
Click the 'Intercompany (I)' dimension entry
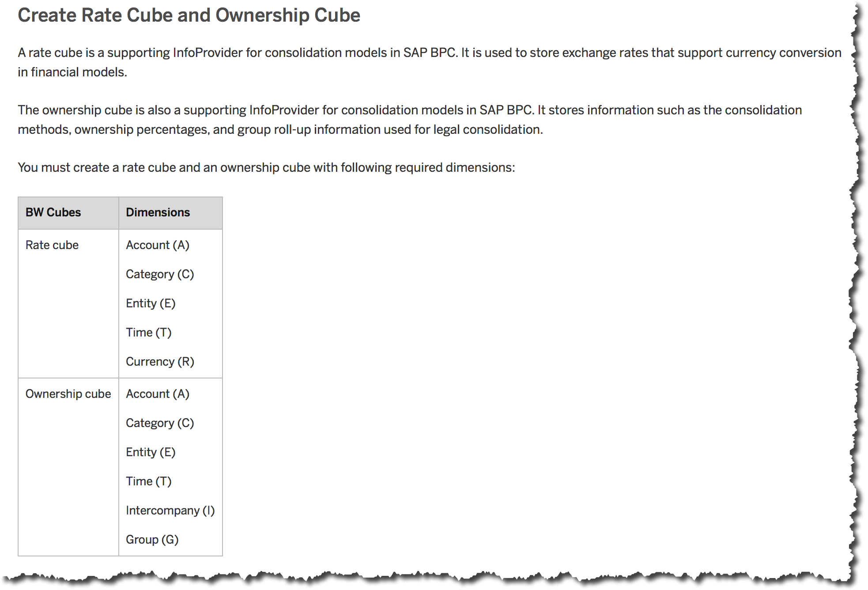170,511
